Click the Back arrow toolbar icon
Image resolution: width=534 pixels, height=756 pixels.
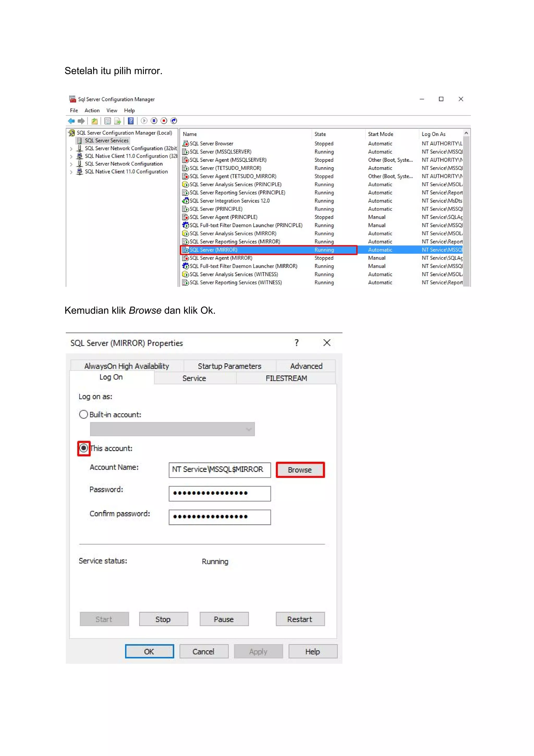click(x=71, y=121)
